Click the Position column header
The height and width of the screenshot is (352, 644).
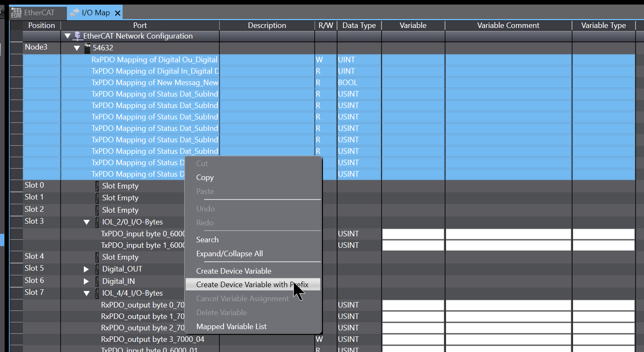coord(41,25)
